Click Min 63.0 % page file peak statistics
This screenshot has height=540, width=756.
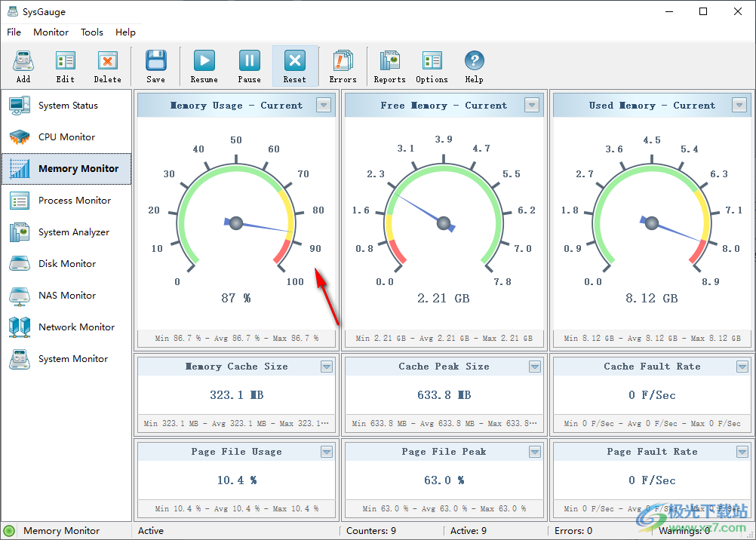444,508
